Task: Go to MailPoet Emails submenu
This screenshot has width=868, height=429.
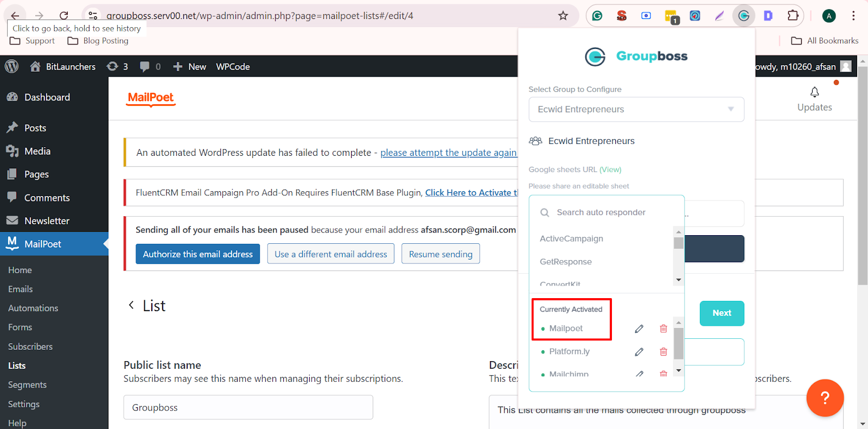Action: click(x=21, y=289)
